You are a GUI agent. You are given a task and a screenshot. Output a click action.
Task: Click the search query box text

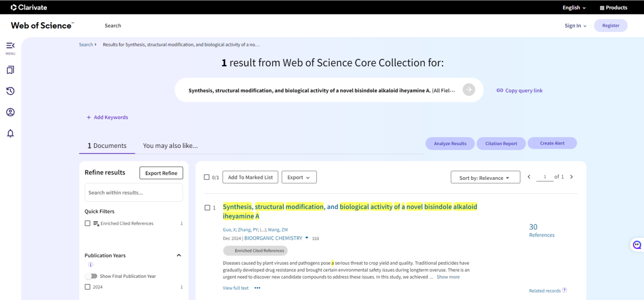click(x=322, y=90)
